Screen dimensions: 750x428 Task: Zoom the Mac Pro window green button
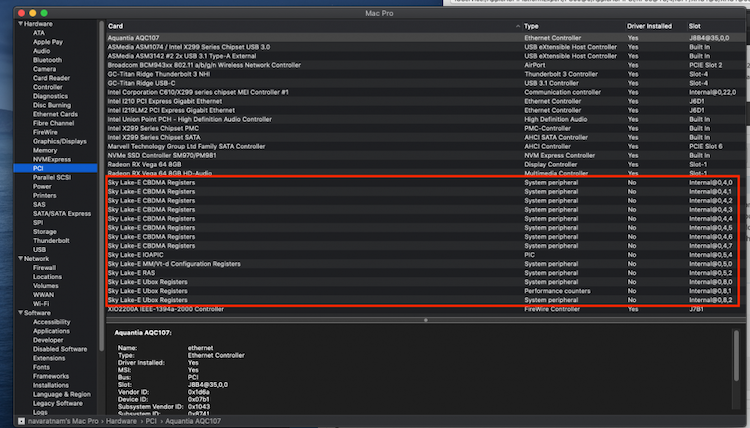(x=44, y=13)
